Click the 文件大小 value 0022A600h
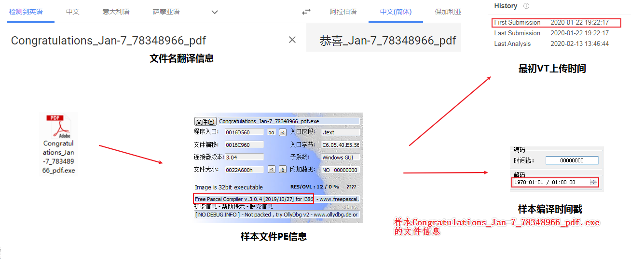 [244, 170]
